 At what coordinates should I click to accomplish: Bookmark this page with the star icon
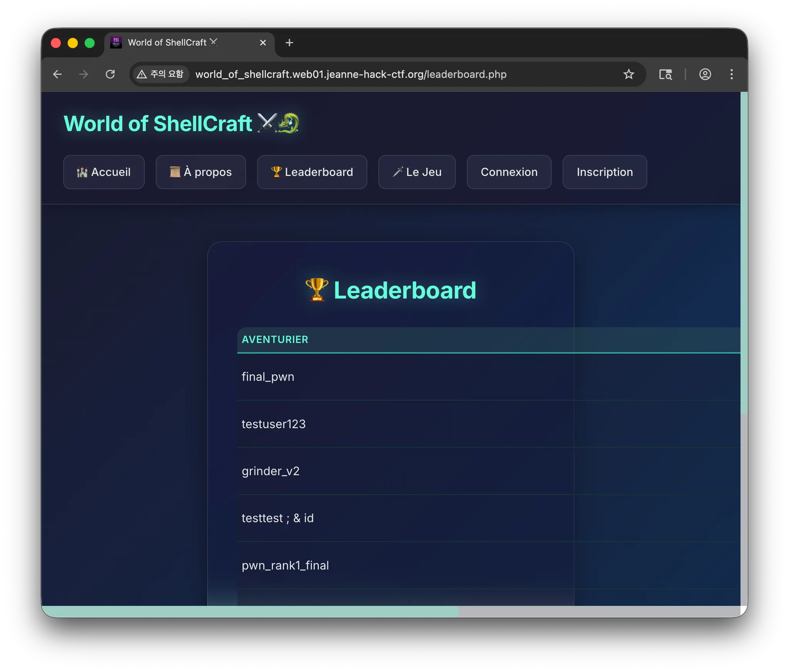(x=628, y=74)
